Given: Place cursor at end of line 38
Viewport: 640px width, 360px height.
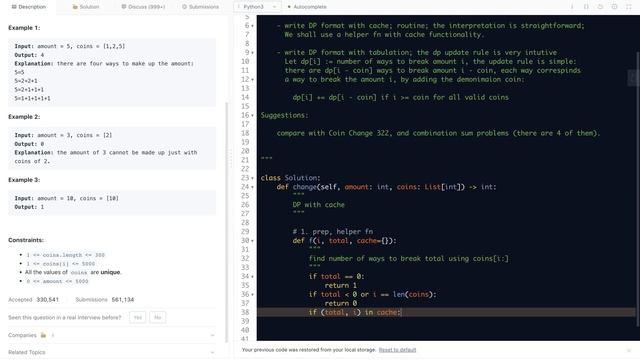Looking at the screenshot, I should [x=402, y=312].
